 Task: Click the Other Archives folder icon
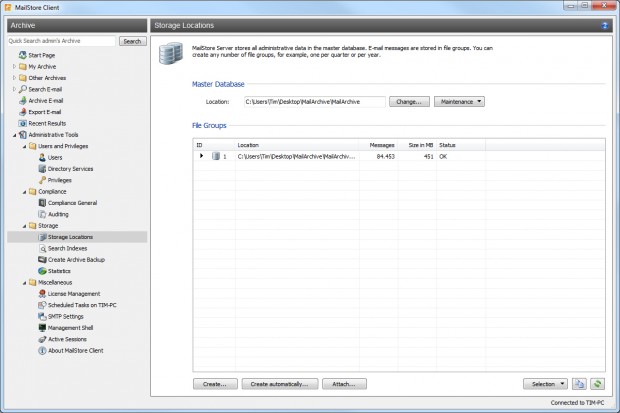click(23, 78)
